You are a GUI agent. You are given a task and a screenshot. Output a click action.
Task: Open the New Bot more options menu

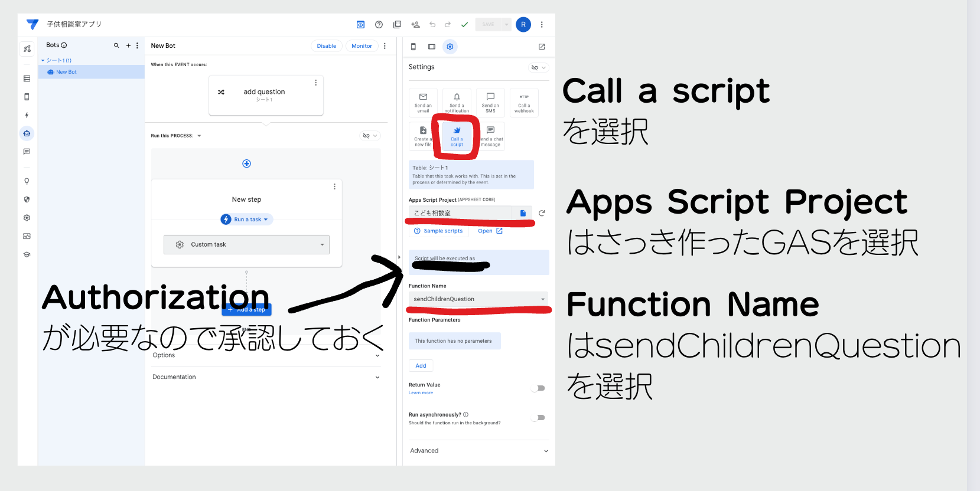point(385,46)
